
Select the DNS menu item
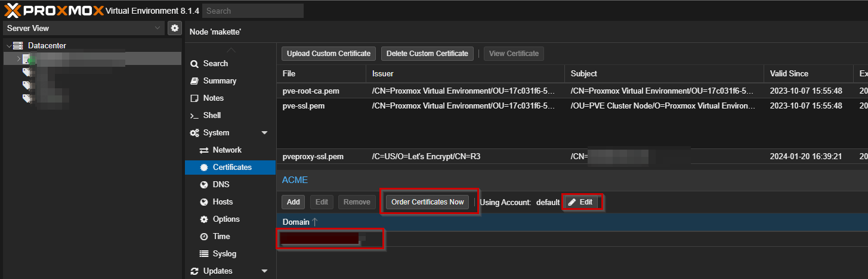click(x=230, y=184)
